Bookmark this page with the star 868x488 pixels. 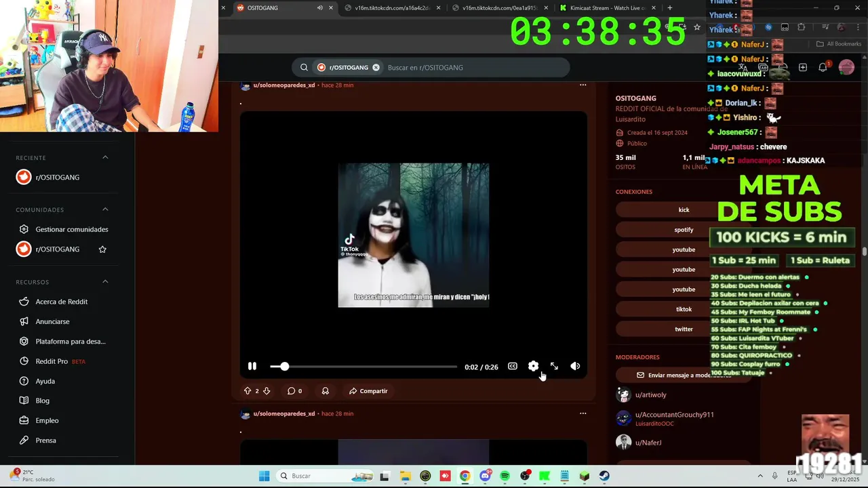click(x=697, y=27)
